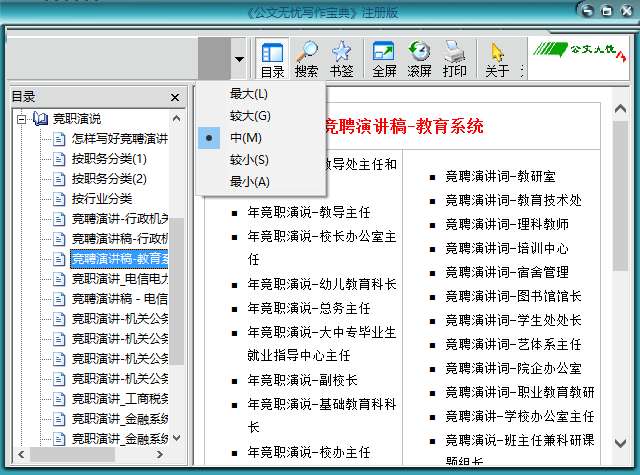This screenshot has width=640, height=475.
Task: Click tree panel scroll up arrow
Action: pos(177,119)
